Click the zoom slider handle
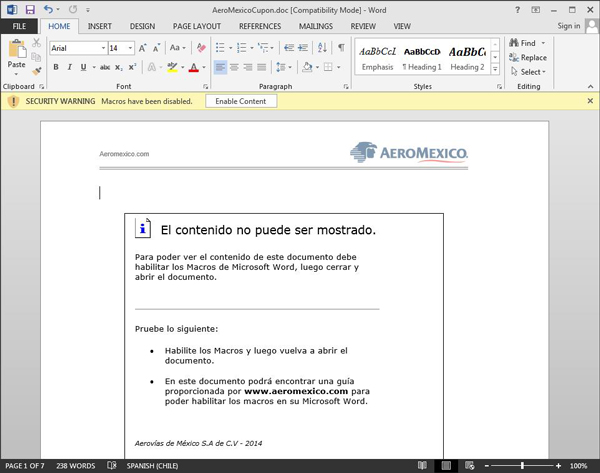This screenshot has height=473, width=600. click(x=522, y=466)
